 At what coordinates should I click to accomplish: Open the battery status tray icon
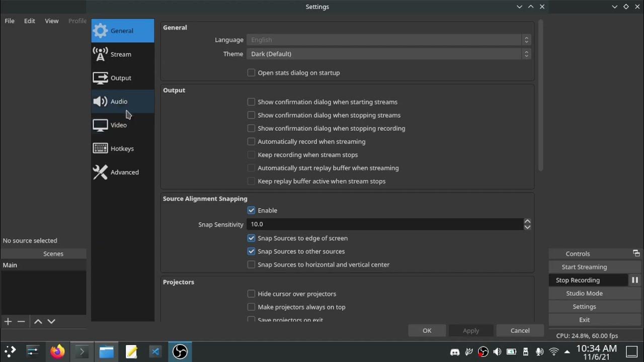[511, 352]
